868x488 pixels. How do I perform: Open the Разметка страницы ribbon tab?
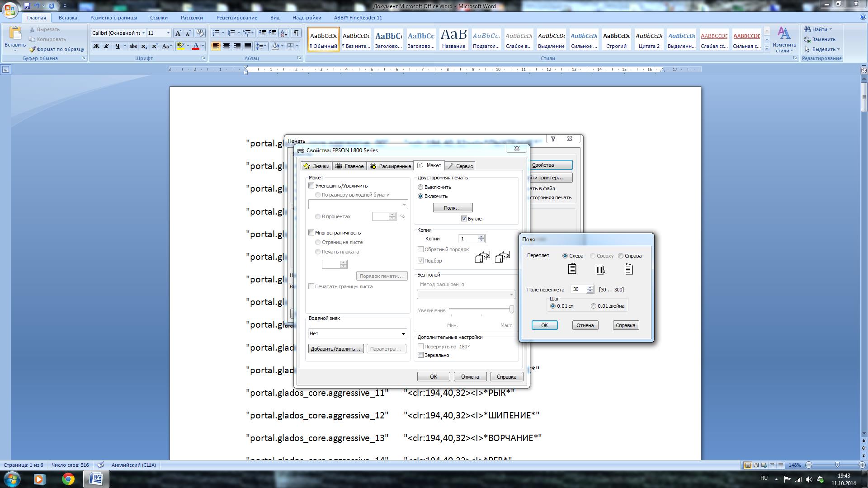coord(113,18)
